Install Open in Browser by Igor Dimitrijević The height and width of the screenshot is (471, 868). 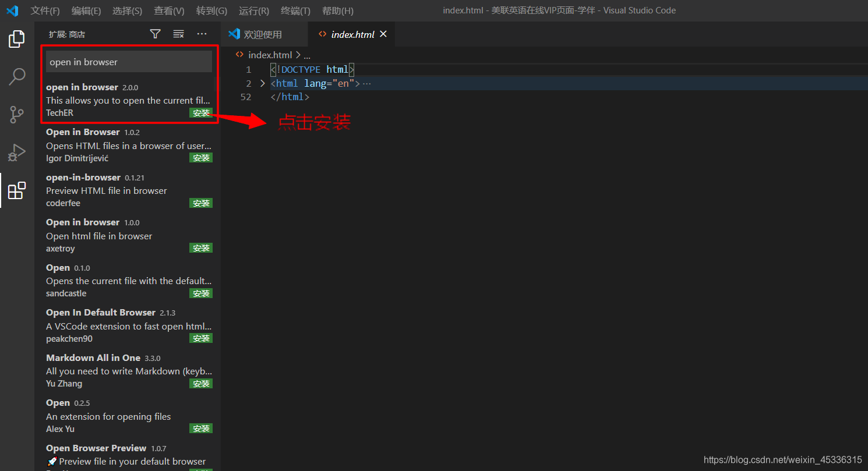click(201, 158)
